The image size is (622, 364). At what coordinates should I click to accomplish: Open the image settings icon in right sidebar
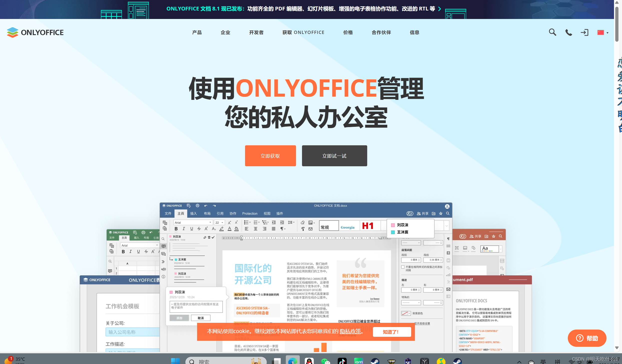(448, 253)
